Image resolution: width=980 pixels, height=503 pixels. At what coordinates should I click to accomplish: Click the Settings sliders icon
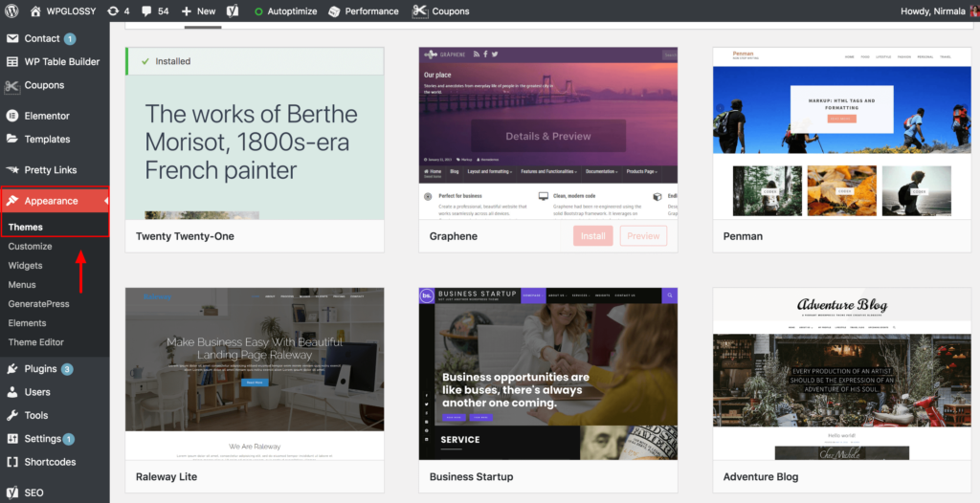[11, 439]
